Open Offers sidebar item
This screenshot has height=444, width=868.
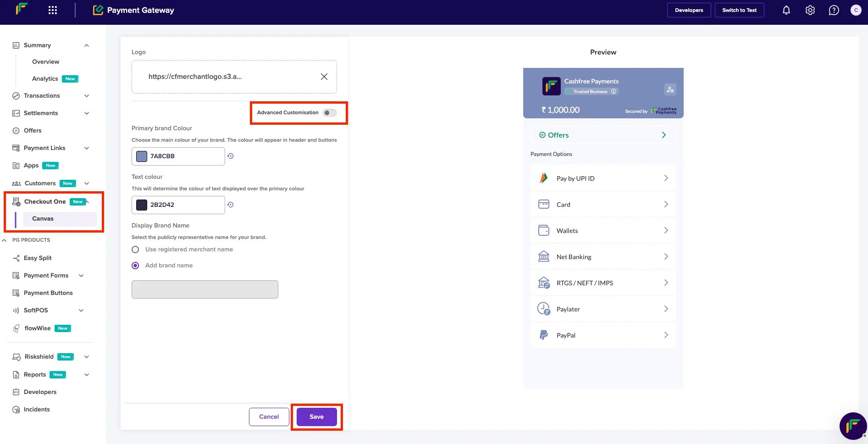coord(33,130)
